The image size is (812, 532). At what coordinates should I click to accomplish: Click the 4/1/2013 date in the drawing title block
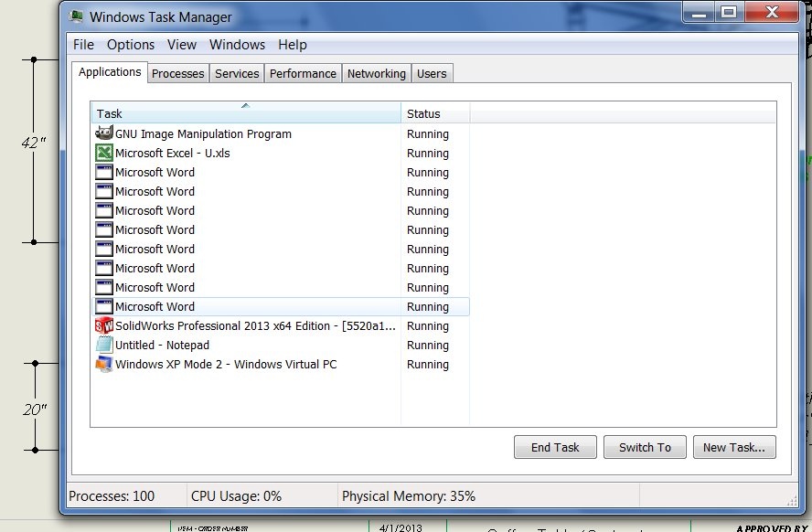pyautogui.click(x=401, y=527)
